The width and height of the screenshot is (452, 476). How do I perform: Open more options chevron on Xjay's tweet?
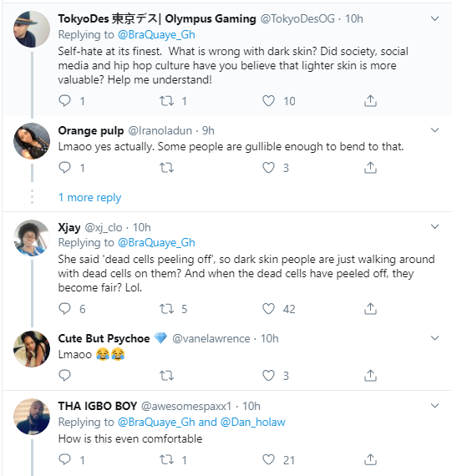[435, 226]
